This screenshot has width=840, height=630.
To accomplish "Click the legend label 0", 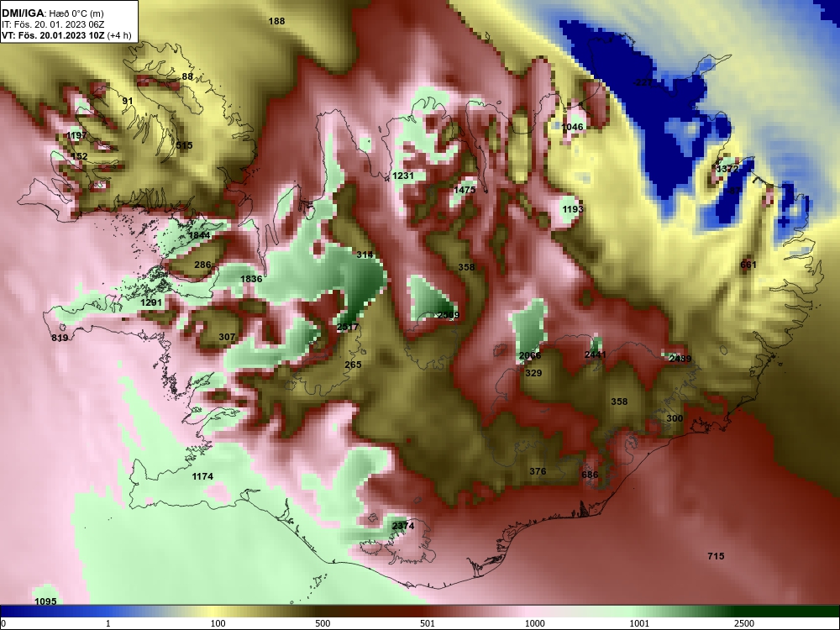I will click(x=3, y=623).
